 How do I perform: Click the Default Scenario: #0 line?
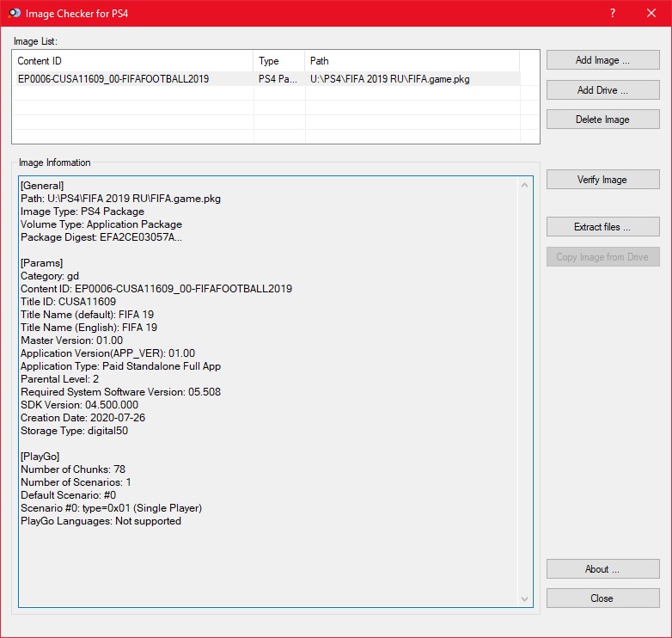68,494
